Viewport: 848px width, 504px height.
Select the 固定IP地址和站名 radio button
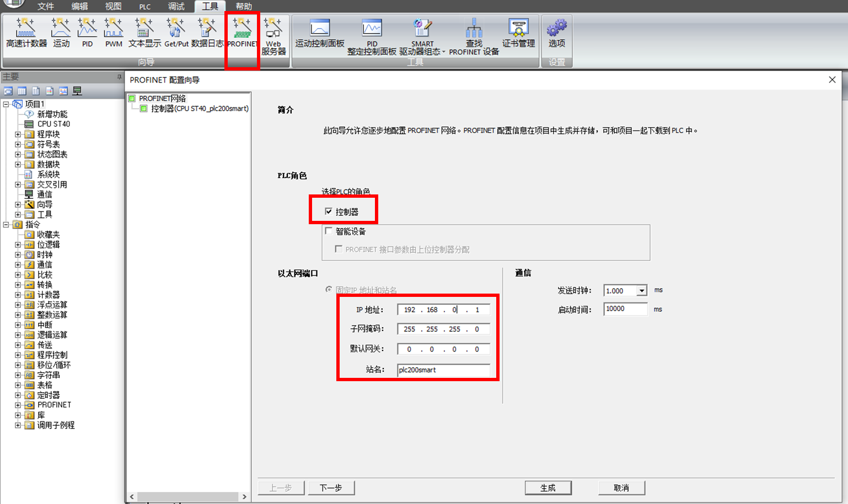(x=329, y=290)
